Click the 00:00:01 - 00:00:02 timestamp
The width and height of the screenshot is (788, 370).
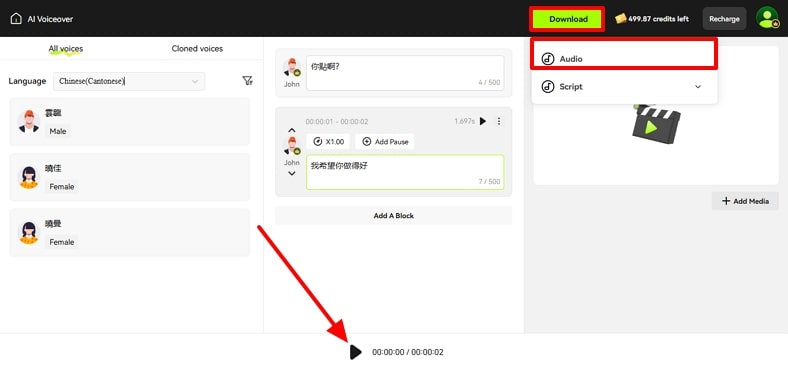(x=337, y=122)
